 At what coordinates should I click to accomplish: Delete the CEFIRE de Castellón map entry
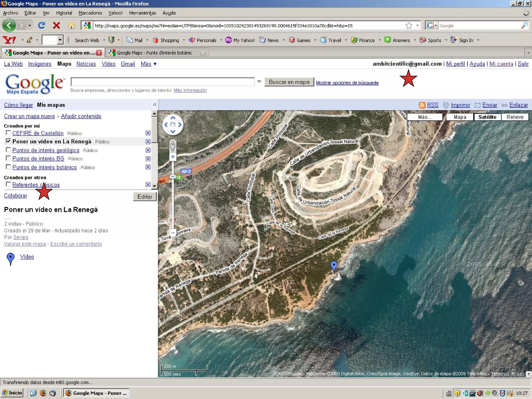point(148,133)
